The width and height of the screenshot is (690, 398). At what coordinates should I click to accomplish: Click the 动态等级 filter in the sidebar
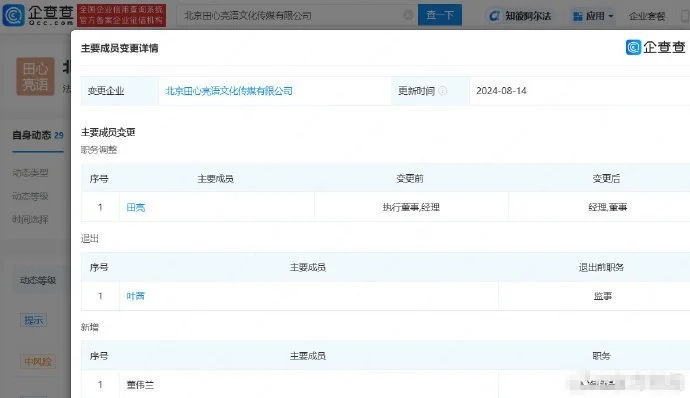click(x=30, y=196)
